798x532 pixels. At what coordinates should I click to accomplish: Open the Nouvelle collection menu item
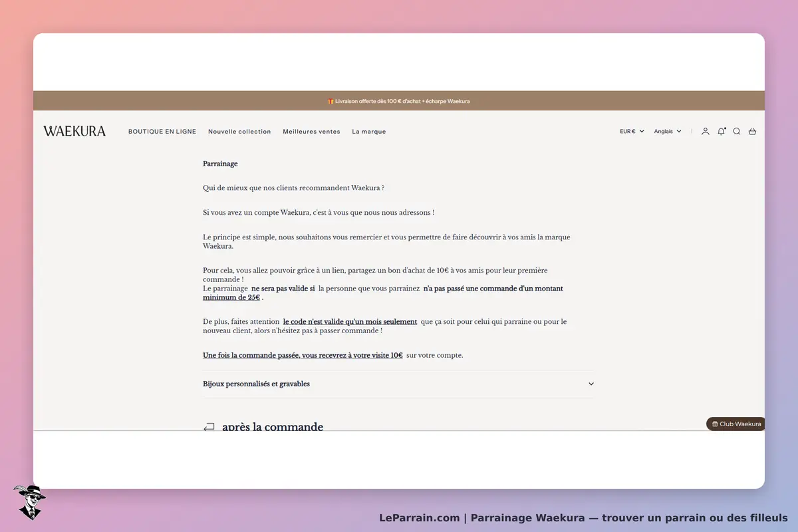click(x=239, y=132)
